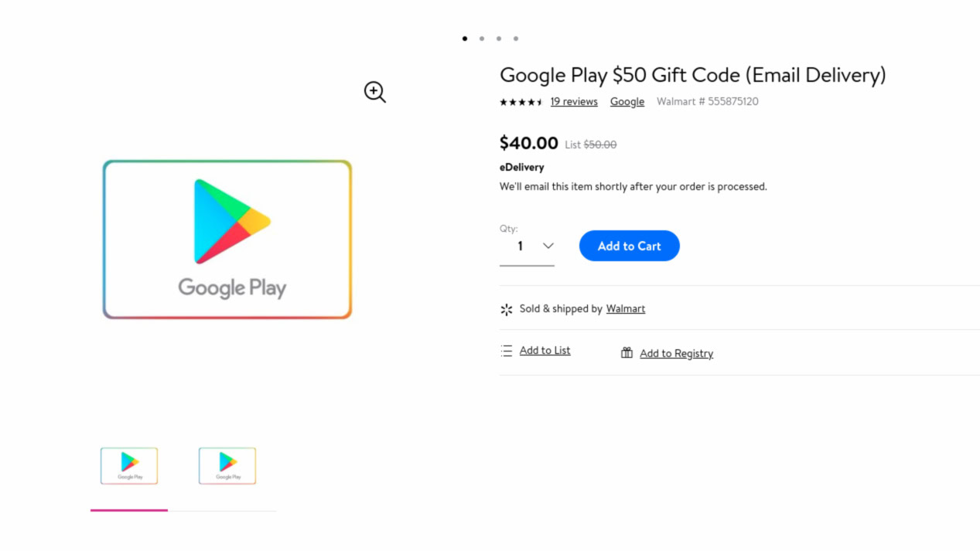Click the Add to List link

click(545, 351)
